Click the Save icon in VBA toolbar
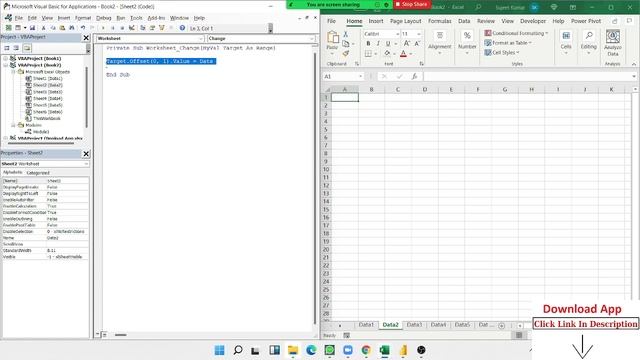This screenshot has width=640, height=360. click(x=32, y=28)
